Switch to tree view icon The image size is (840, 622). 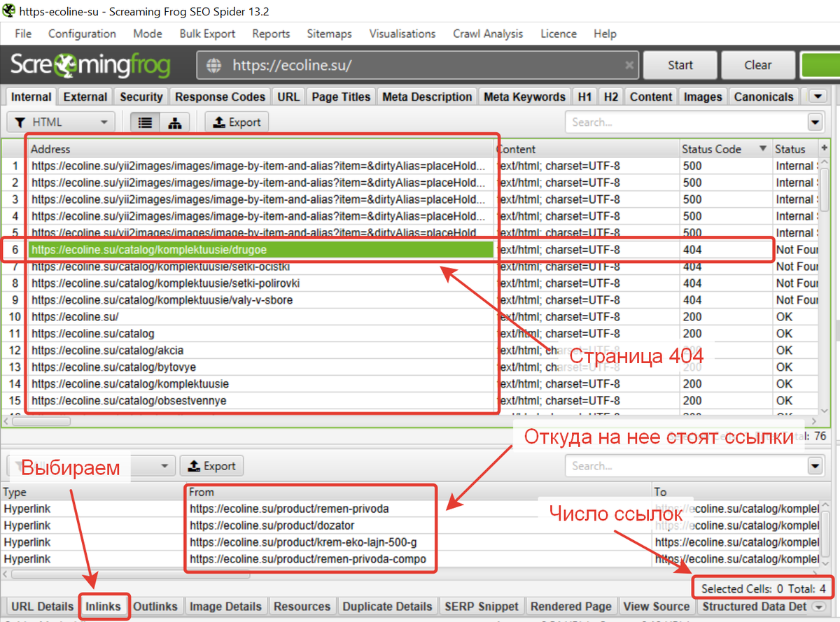coord(175,122)
